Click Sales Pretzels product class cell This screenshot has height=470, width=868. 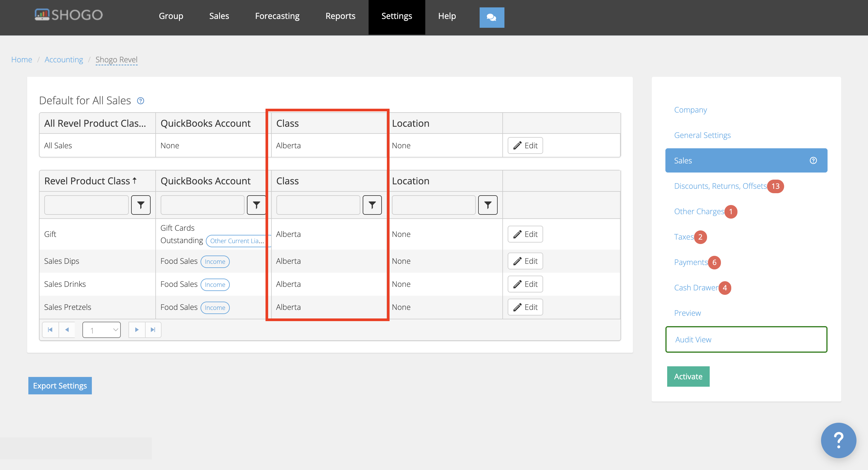coord(97,307)
